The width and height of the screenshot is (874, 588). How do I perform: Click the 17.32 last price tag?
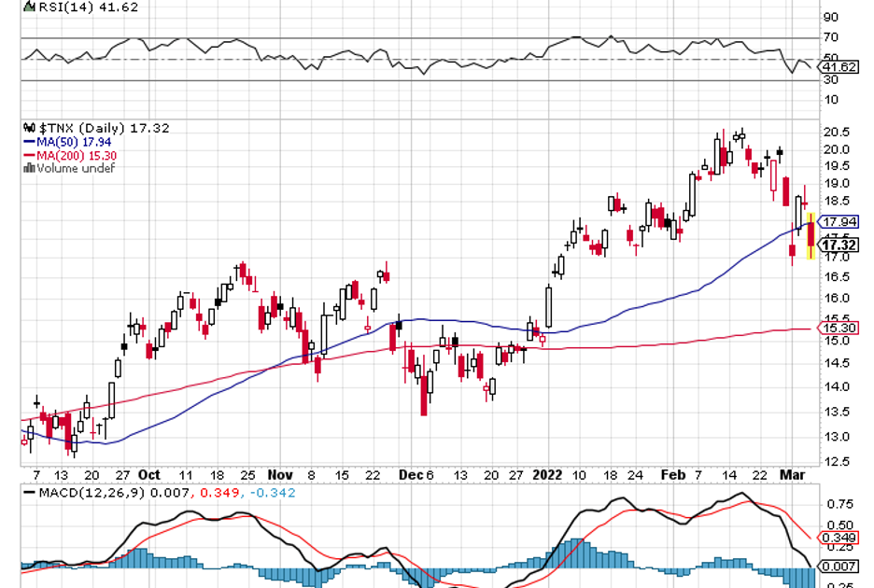coord(841,245)
